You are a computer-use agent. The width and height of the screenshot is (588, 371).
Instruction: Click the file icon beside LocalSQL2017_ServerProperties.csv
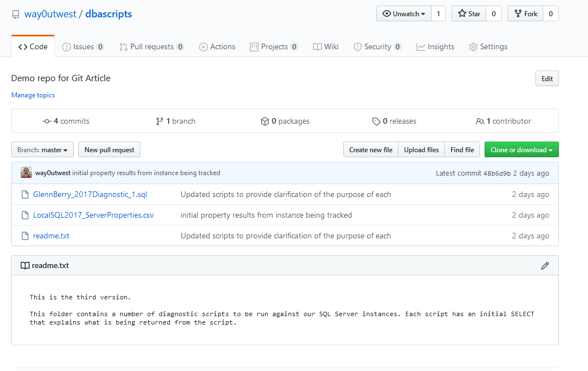(25, 215)
